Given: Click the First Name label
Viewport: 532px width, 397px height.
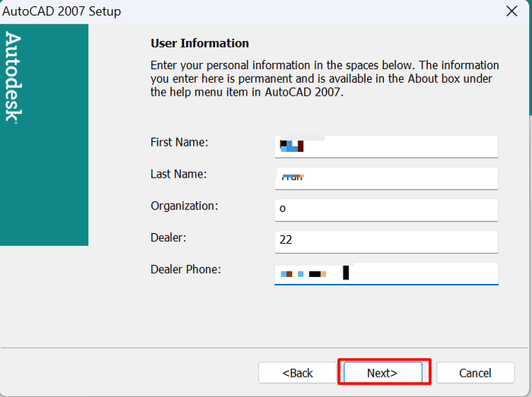Looking at the screenshot, I should click(x=179, y=142).
